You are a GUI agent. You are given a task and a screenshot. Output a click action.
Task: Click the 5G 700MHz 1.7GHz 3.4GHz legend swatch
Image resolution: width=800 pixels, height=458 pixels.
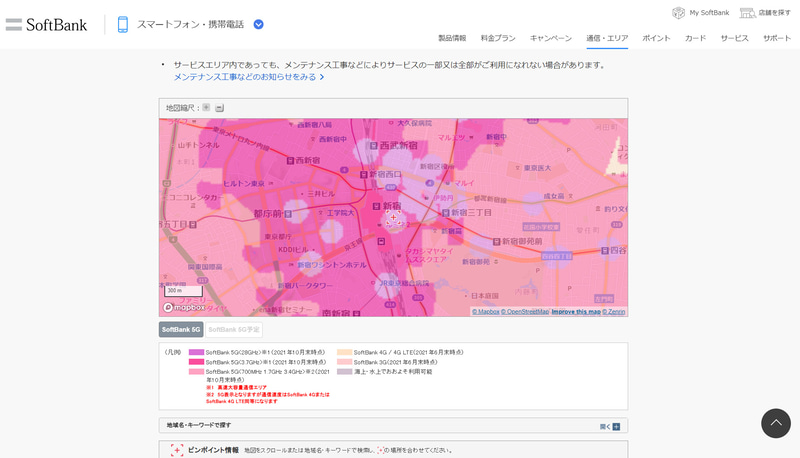[x=196, y=372]
